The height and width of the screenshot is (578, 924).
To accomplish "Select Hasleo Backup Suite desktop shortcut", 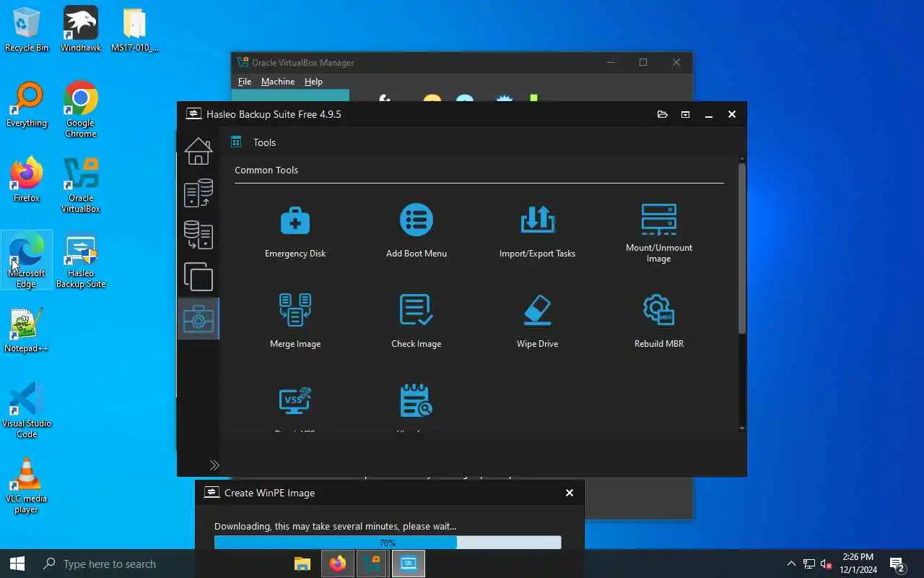I will point(81,260).
